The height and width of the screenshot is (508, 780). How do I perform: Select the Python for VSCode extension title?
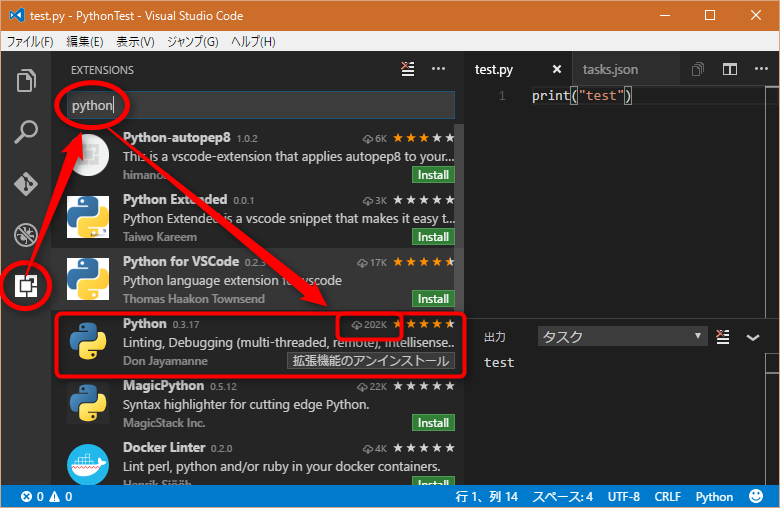tap(181, 262)
